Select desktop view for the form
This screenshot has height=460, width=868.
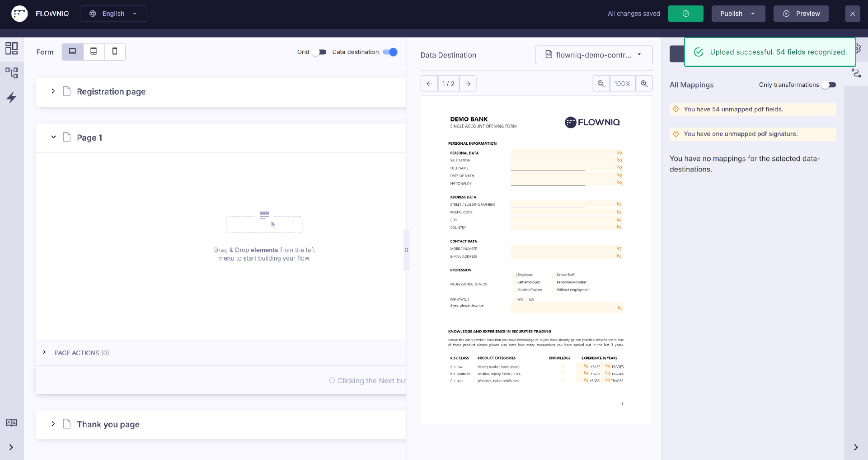(72, 52)
